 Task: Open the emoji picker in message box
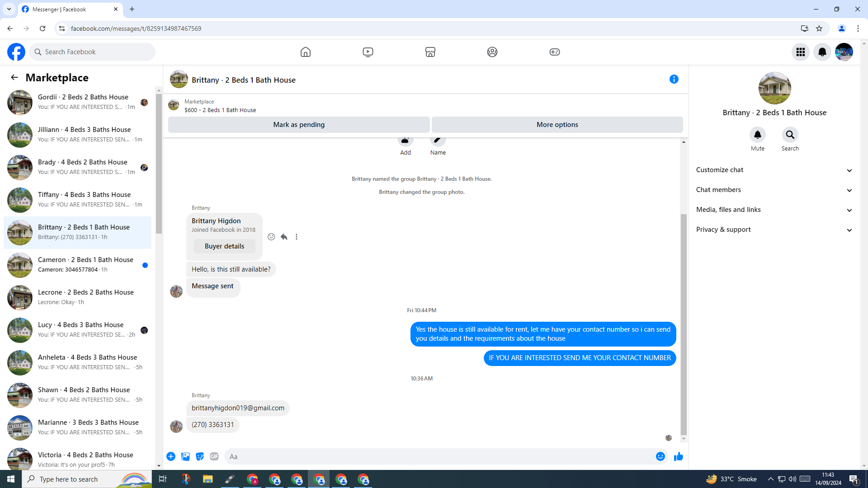tap(660, 457)
